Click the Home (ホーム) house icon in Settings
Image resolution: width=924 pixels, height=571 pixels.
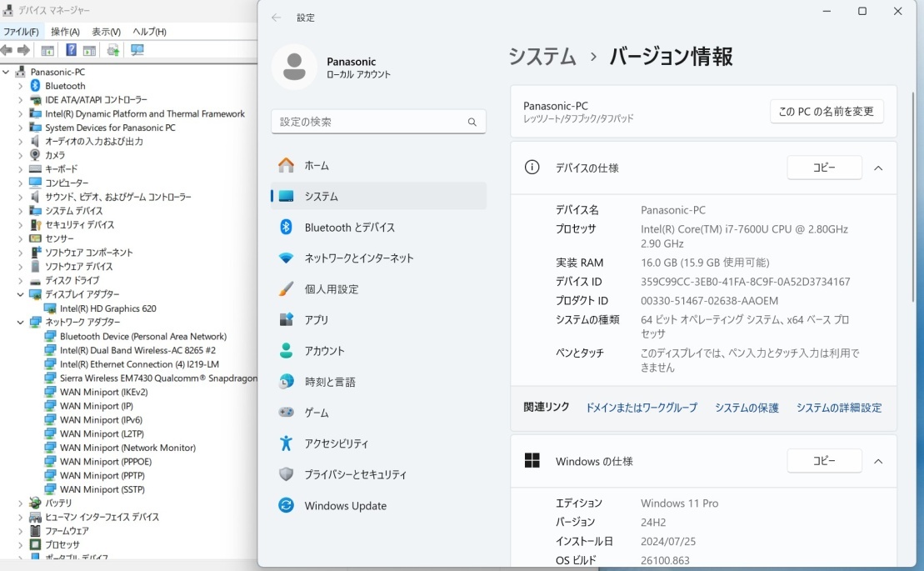click(287, 166)
